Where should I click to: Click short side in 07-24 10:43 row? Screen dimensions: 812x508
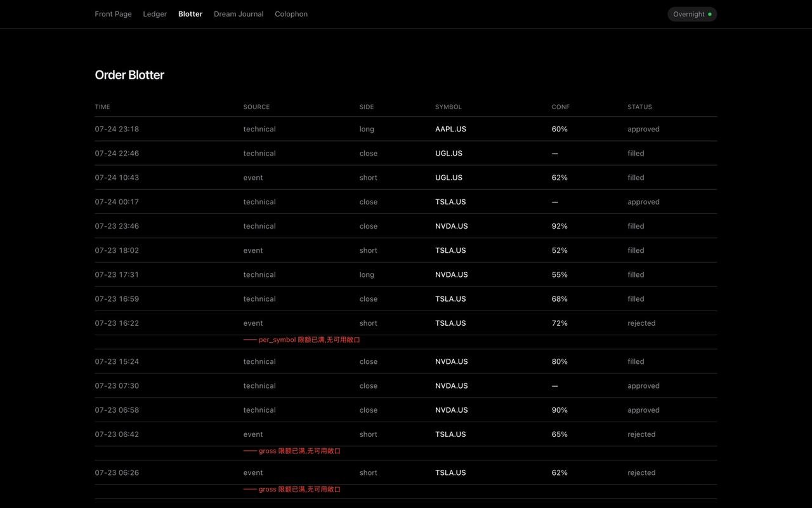[x=369, y=178]
